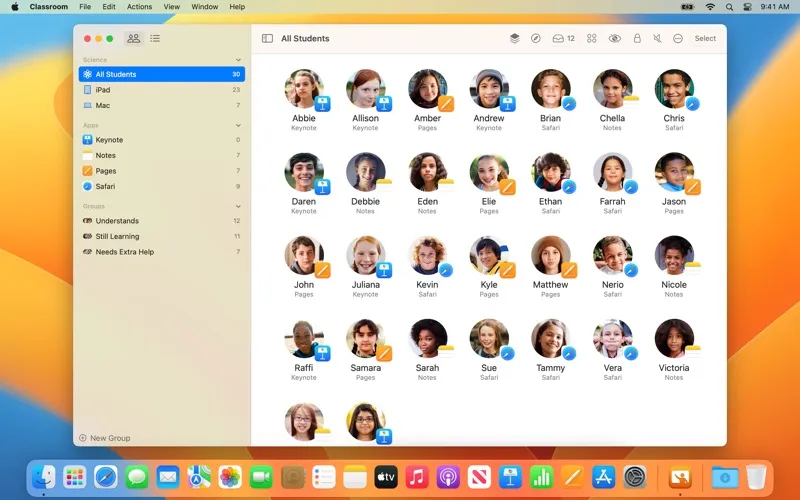Click the Select button in toolbar
This screenshot has width=800, height=500.
(x=705, y=38)
